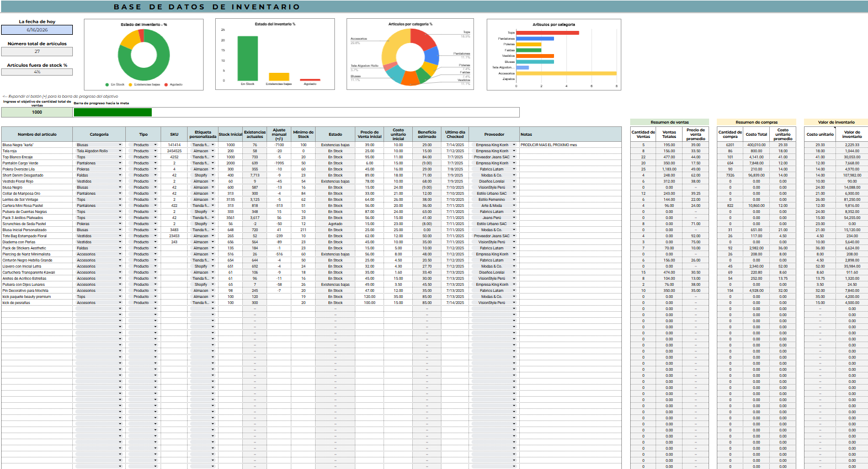Open Tipo dropdown for Pack de Stickers Aesthetic

point(155,248)
